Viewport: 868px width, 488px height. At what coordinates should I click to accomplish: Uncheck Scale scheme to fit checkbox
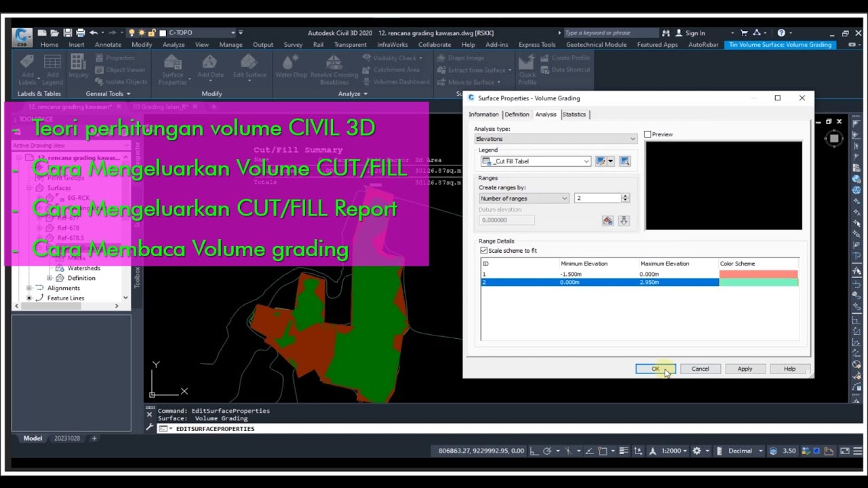pos(484,250)
